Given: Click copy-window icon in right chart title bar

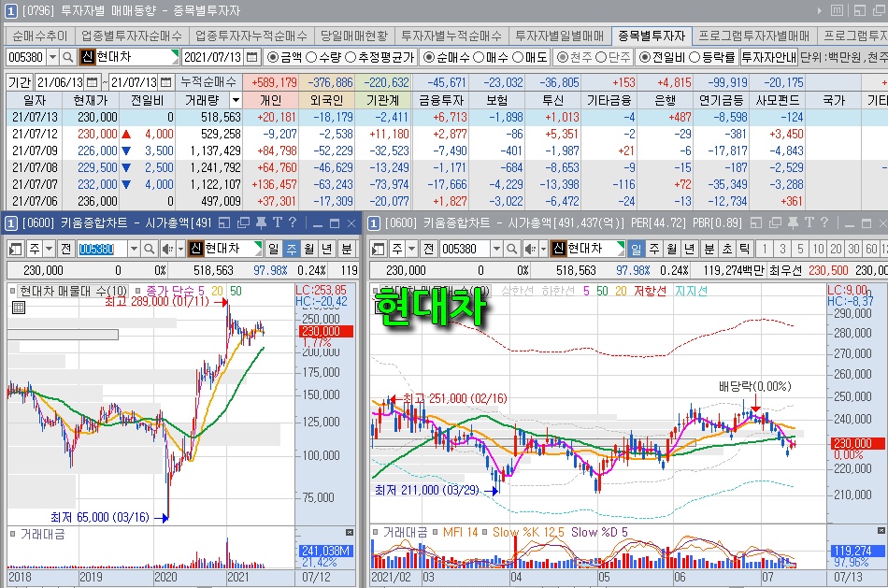Looking at the screenshot, I should point(775,223).
